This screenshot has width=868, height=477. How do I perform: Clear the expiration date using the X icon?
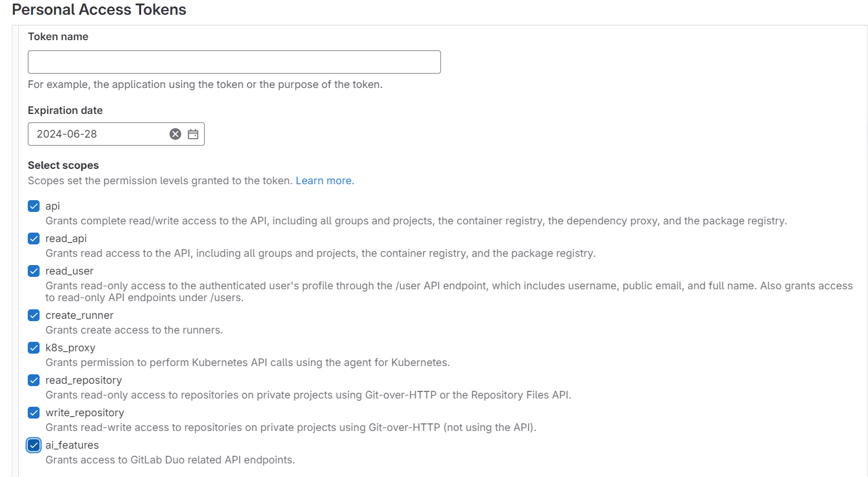(x=174, y=134)
